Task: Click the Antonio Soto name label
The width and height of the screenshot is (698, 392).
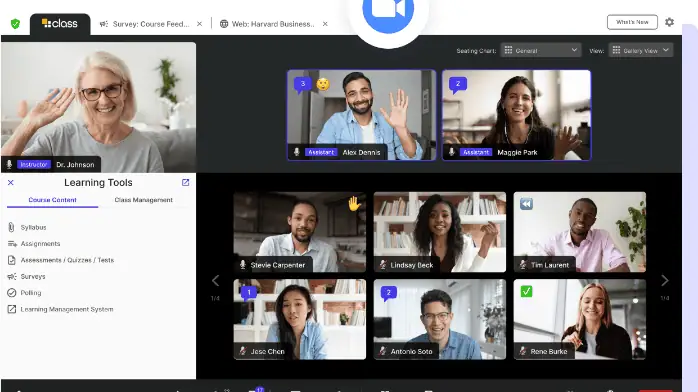Action: pyautogui.click(x=411, y=351)
